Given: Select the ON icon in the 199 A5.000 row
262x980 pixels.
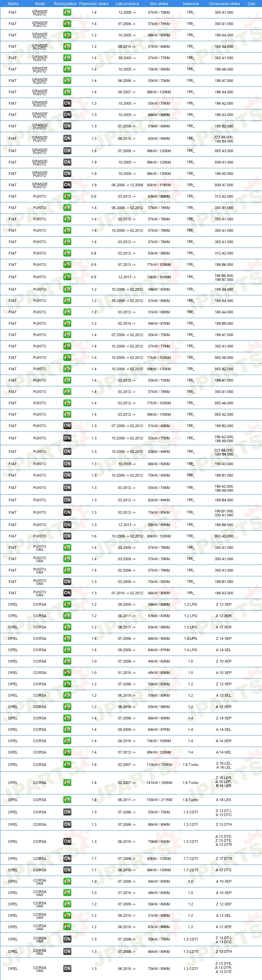Looking at the screenshot, I should pos(67,174).
